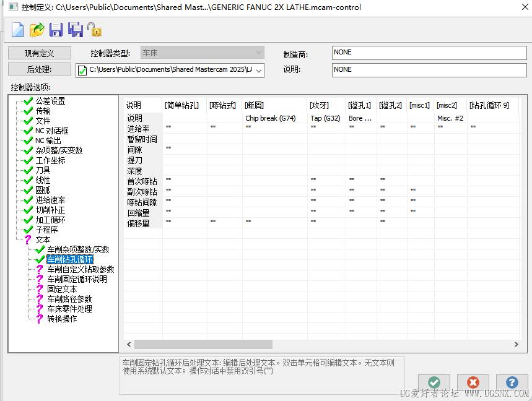Screen dimensions: 532x401
Task: Select 工作坐标 tree item
Action: point(50,160)
